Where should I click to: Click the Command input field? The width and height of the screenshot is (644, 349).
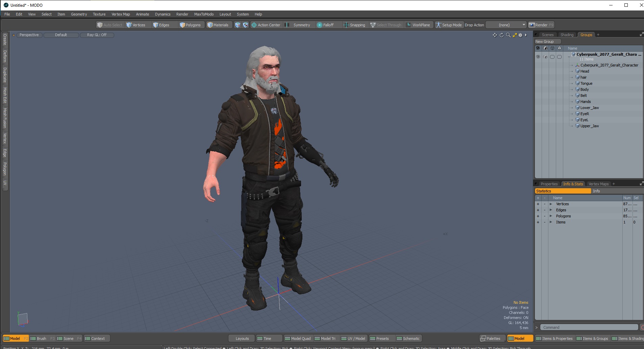pos(589,327)
